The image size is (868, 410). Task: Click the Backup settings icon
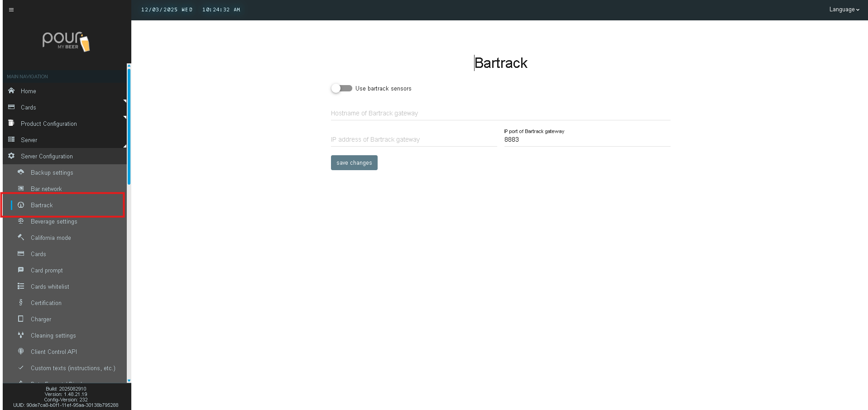tap(21, 172)
